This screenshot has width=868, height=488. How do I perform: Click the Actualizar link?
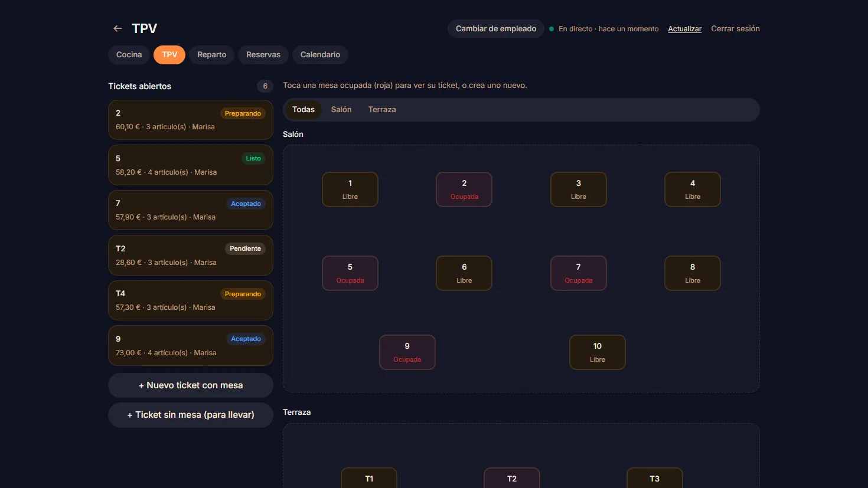click(685, 29)
